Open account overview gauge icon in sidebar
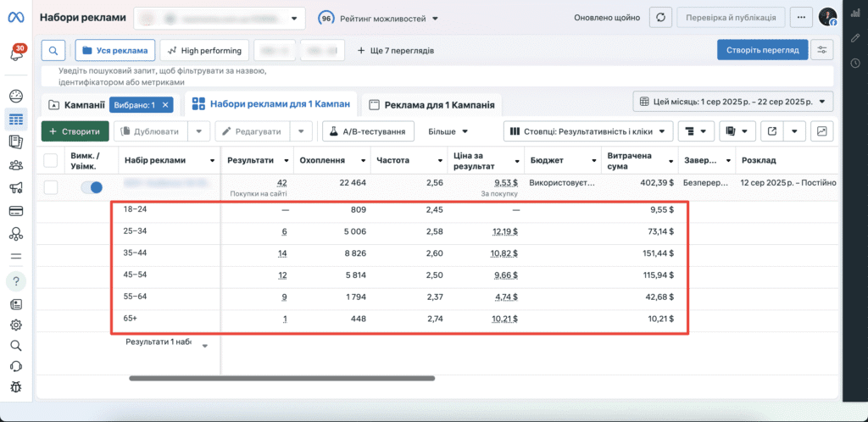868x422 pixels. click(x=16, y=97)
